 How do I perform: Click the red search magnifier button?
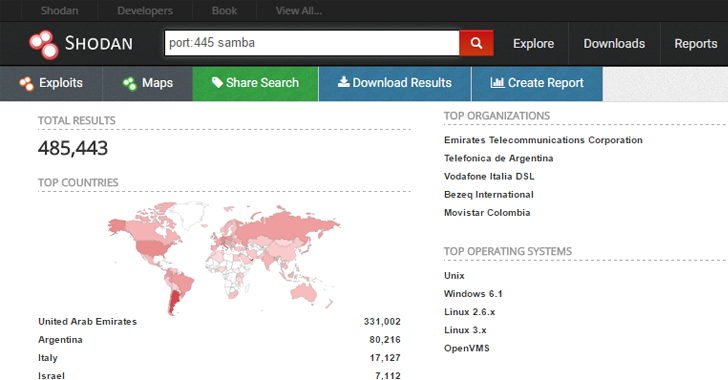476,43
